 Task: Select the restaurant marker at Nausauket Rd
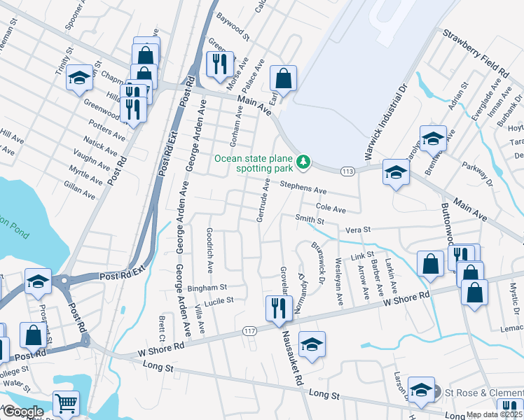[279, 311]
